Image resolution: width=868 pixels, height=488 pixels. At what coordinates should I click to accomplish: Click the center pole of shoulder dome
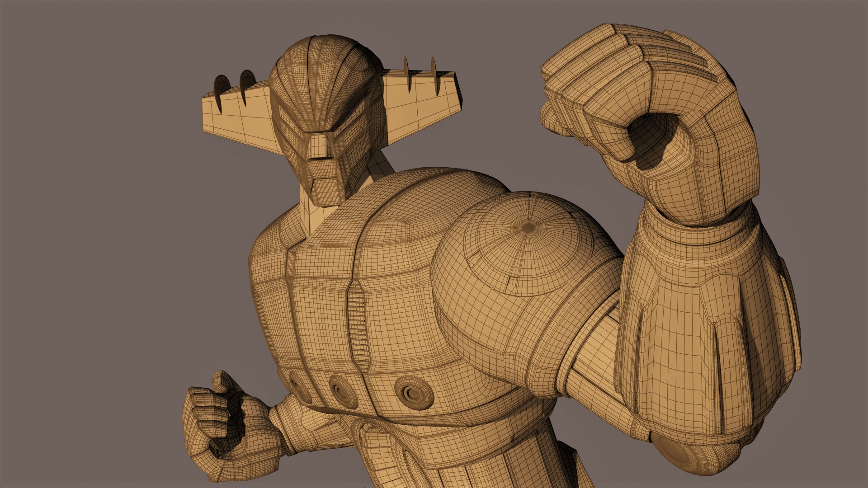click(x=528, y=227)
